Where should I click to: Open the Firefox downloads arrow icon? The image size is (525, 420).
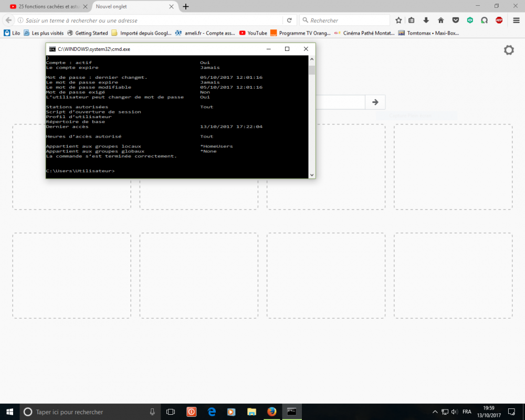426,20
